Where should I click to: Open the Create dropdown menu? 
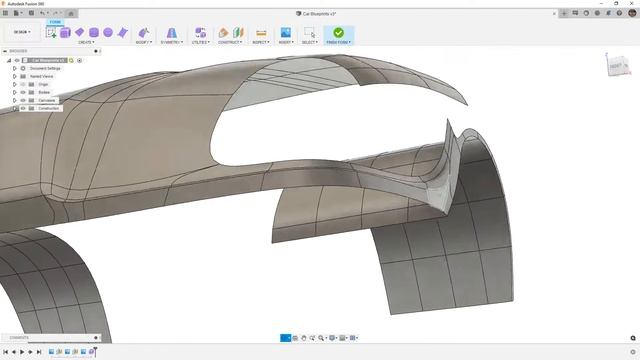tap(86, 42)
